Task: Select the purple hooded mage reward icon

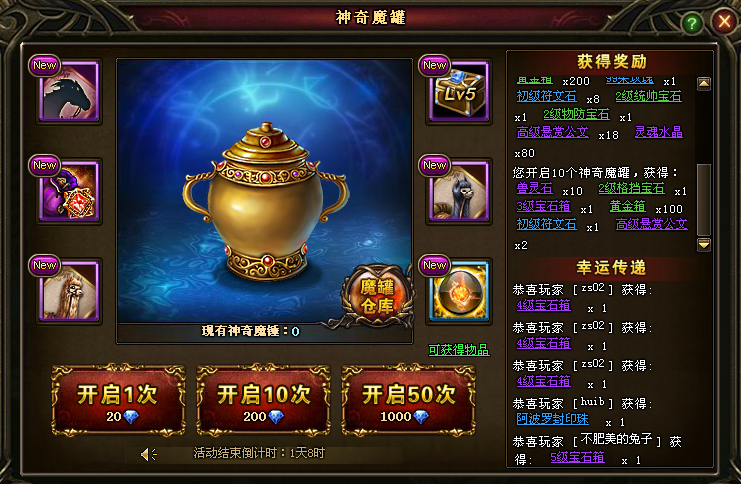Action: [70, 191]
